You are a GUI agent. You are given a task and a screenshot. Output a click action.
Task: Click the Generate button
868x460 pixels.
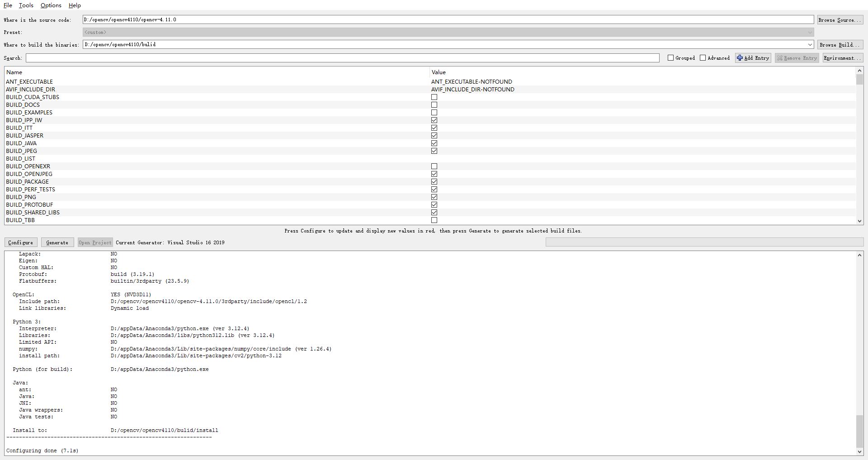[x=57, y=242]
